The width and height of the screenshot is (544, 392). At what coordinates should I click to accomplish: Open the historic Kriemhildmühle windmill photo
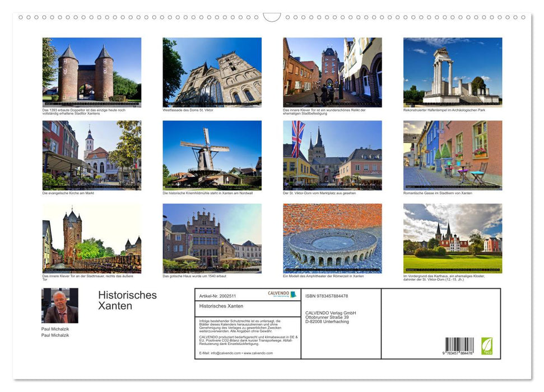(x=211, y=155)
